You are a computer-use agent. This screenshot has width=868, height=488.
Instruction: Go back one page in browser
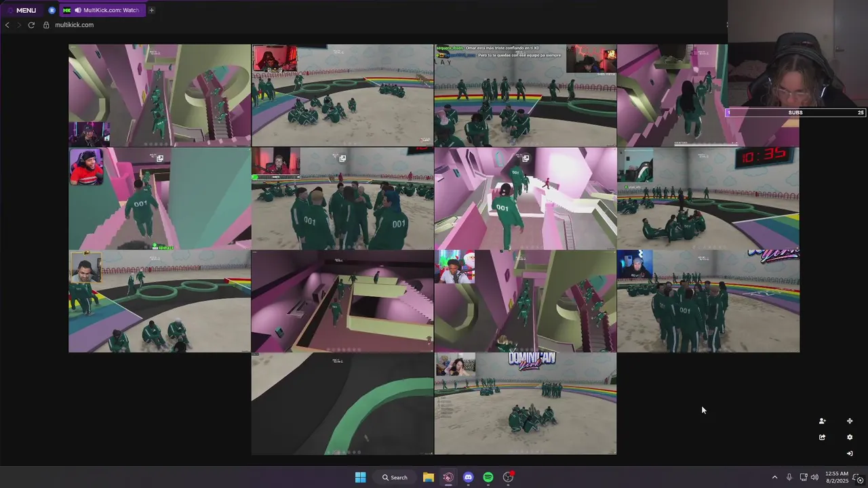point(7,25)
